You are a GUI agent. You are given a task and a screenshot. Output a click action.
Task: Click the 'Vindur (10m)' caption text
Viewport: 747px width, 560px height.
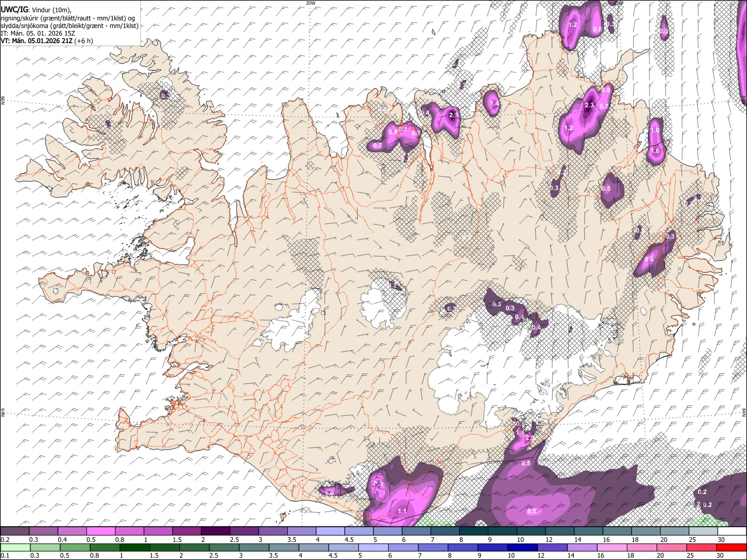51,9
